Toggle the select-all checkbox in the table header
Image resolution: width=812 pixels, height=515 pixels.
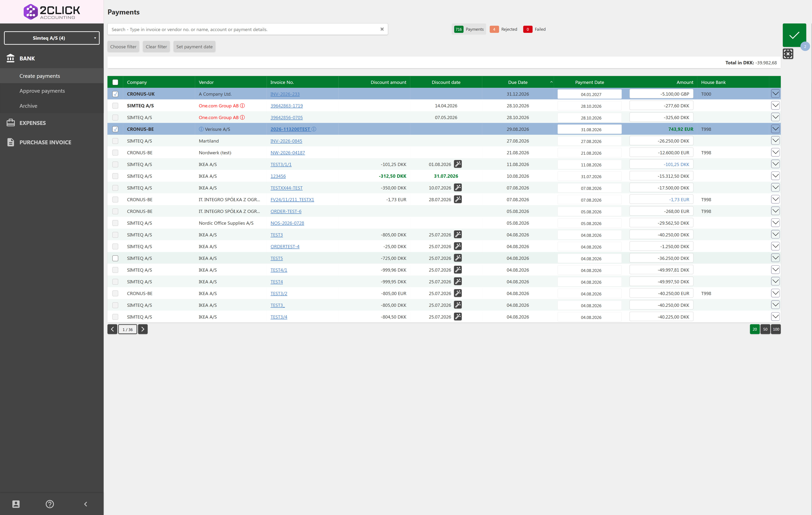pos(115,82)
